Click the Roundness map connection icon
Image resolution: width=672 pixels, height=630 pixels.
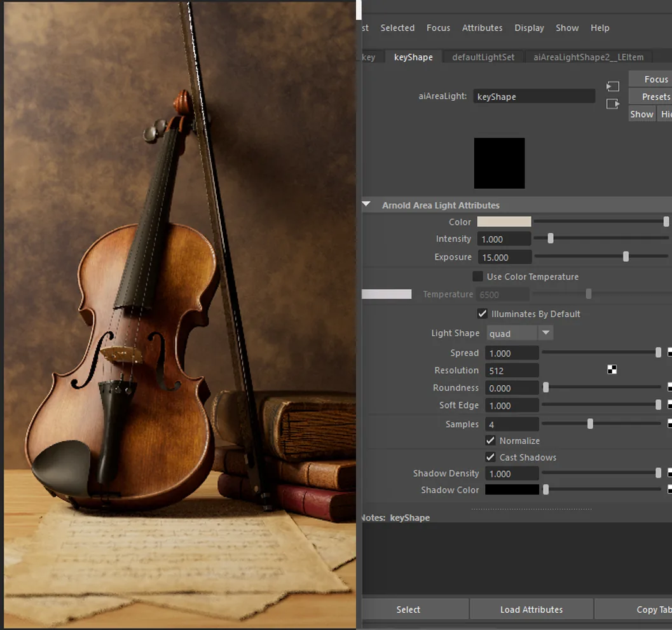(x=670, y=387)
